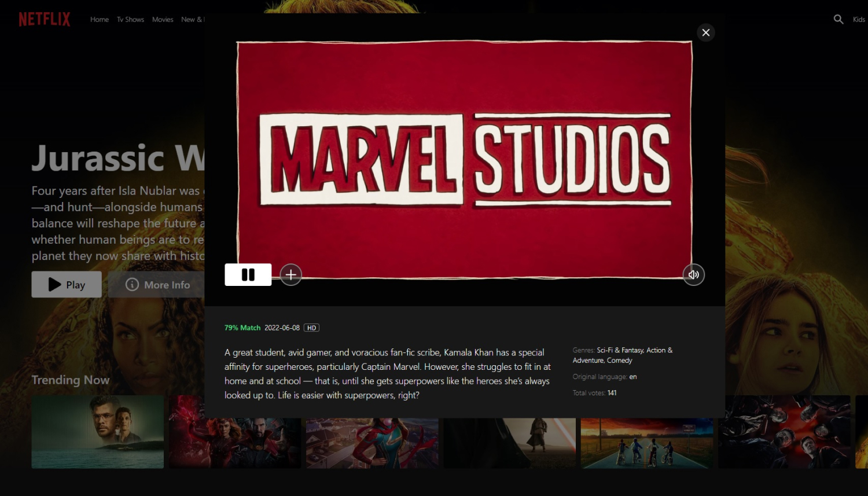Close the title details popup
This screenshot has height=496, width=868.
[x=705, y=32]
